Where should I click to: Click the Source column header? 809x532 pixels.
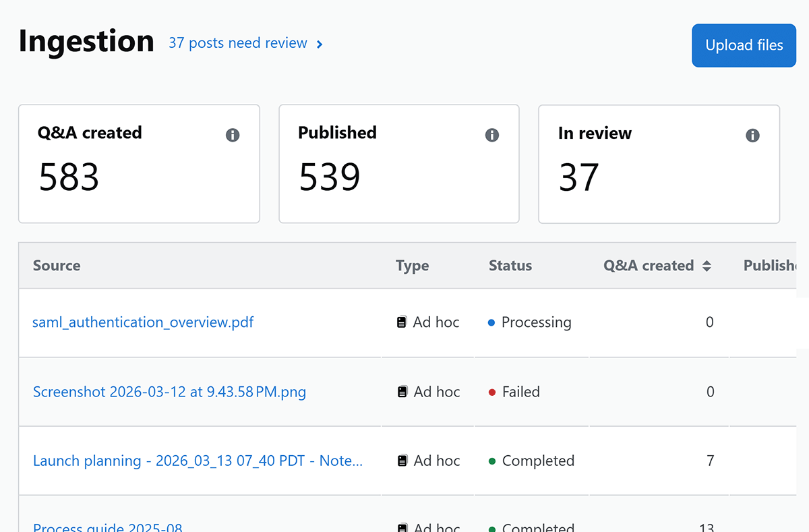pos(57,266)
